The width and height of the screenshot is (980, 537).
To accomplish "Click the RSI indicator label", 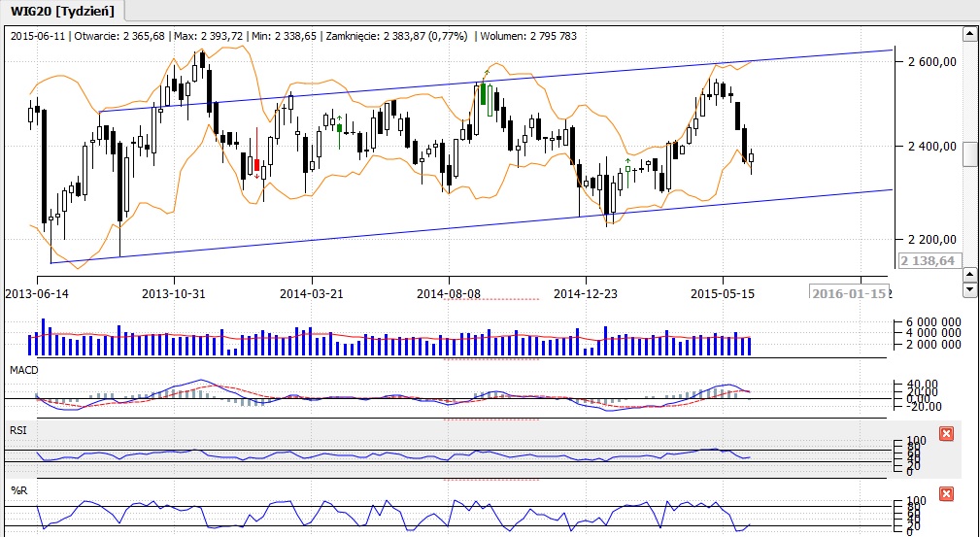I will click(x=17, y=428).
